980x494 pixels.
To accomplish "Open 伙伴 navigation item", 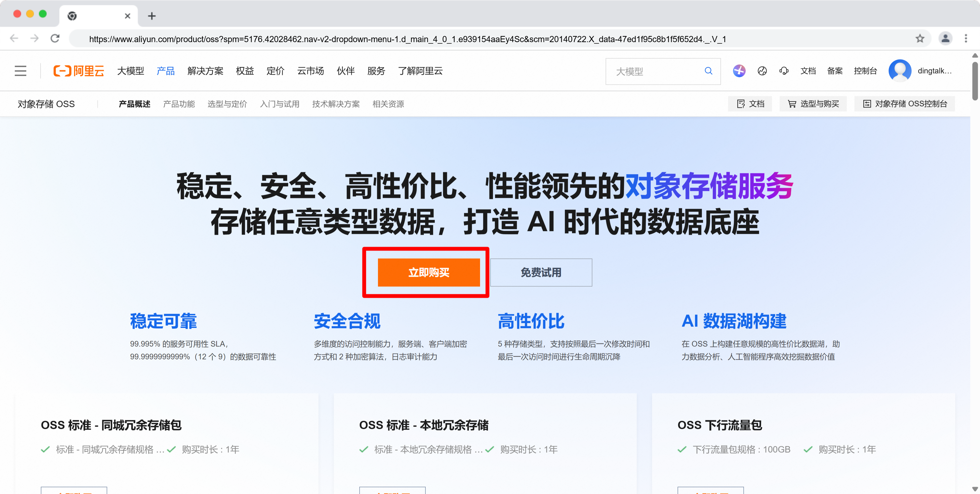I will point(346,71).
